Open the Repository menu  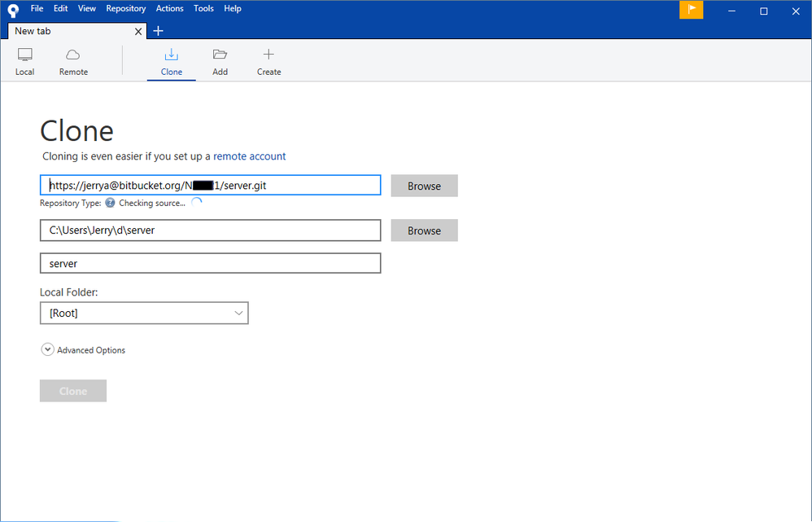click(x=126, y=8)
